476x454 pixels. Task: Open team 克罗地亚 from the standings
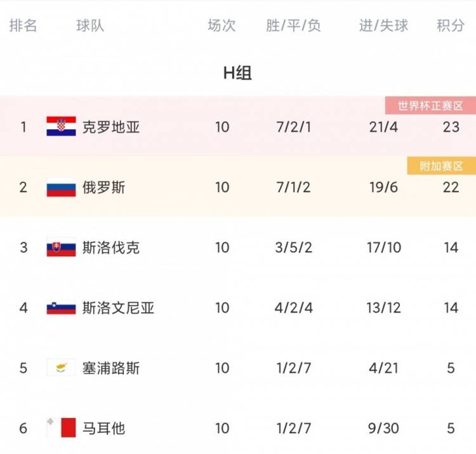coord(110,127)
